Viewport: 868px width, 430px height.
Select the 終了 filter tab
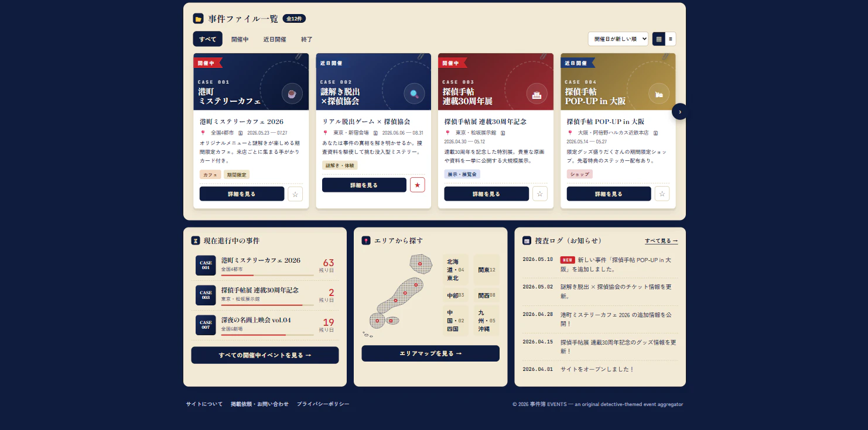click(307, 39)
